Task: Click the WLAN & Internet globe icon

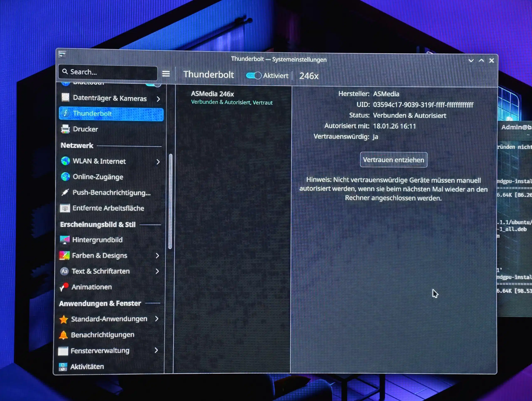Action: pos(65,161)
